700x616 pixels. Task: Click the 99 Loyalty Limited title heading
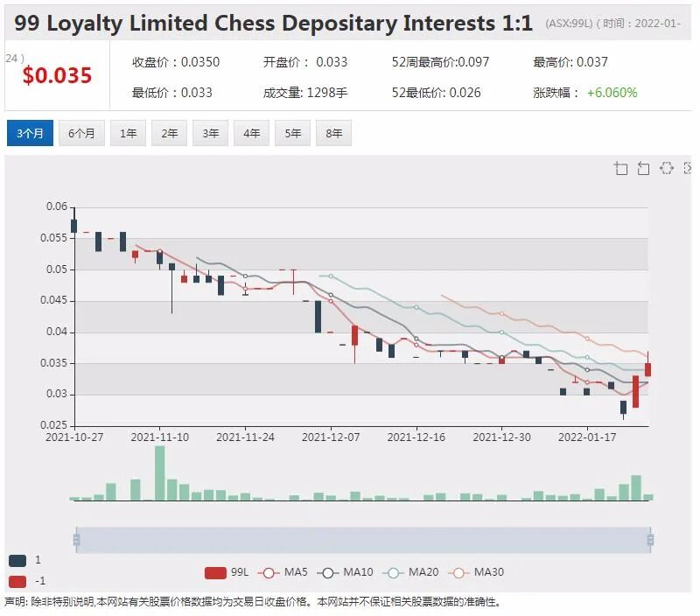[x=273, y=24]
